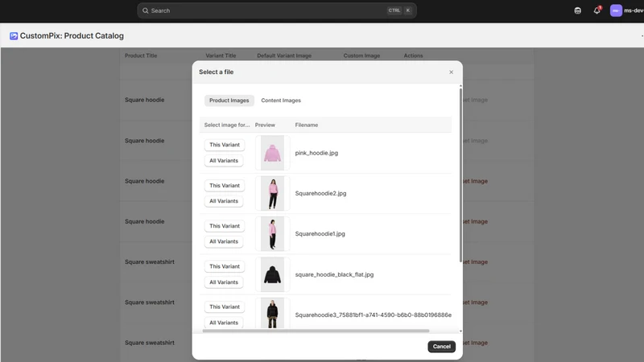Click the dialog vertical scrollbar
Viewport: 644px width, 362px height.
[x=460, y=175]
